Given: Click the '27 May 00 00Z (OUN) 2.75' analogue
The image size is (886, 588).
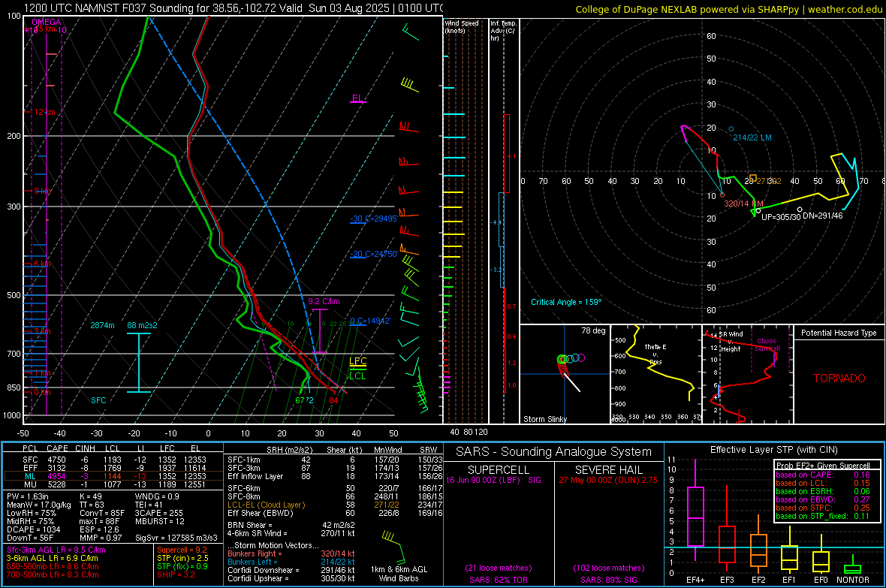Looking at the screenshot, I should pyautogui.click(x=608, y=480).
